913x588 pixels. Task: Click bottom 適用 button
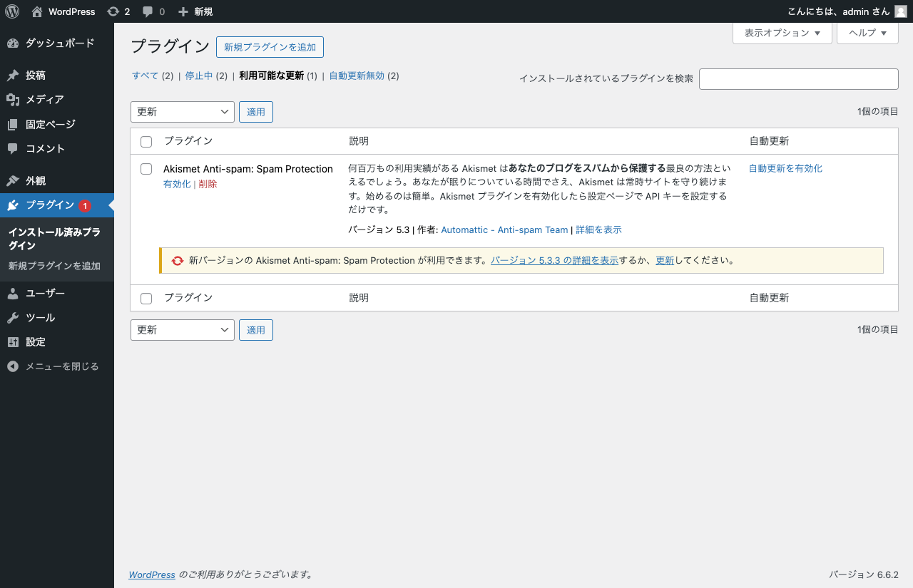[x=256, y=330]
